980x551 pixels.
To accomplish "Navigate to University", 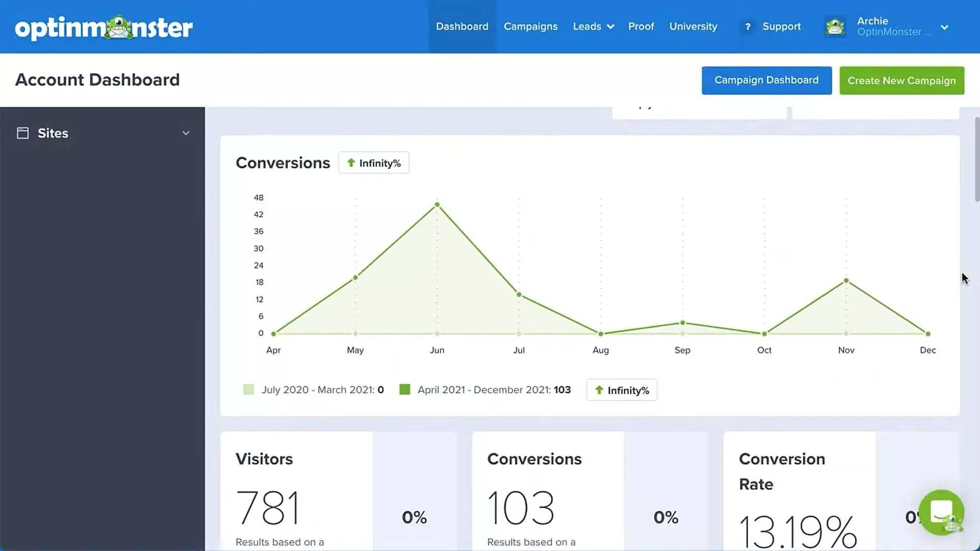I will click(693, 27).
